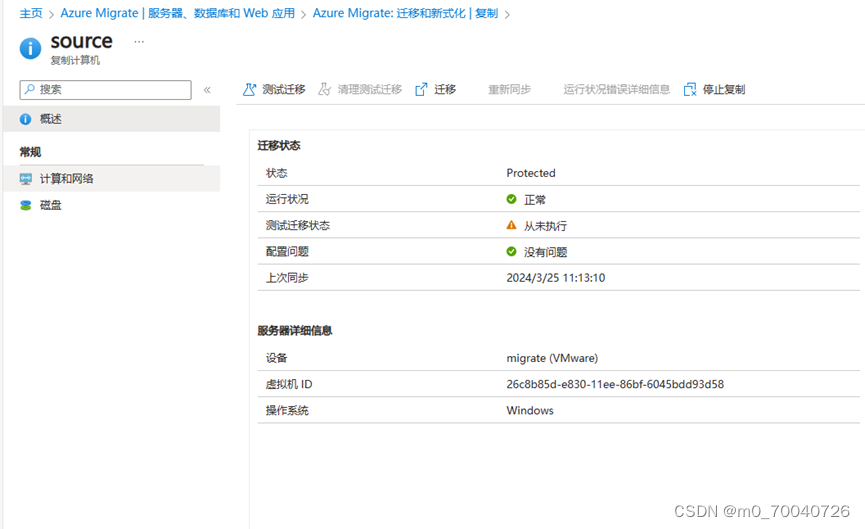Click the 设备 row label
Screen dimensions: 865x529
point(276,358)
